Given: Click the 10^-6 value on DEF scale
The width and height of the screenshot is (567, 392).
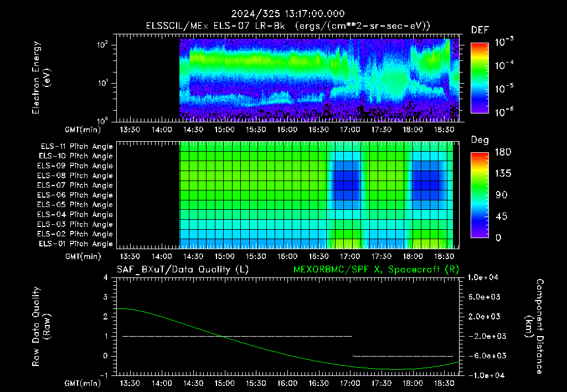Looking at the screenshot, I should pyautogui.click(x=504, y=112).
